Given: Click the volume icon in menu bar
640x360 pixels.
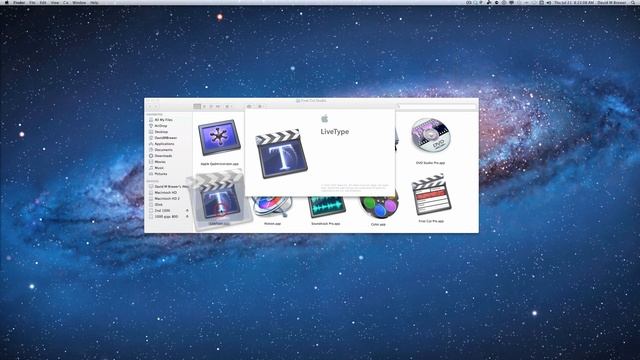Looking at the screenshot, I should point(549,2).
